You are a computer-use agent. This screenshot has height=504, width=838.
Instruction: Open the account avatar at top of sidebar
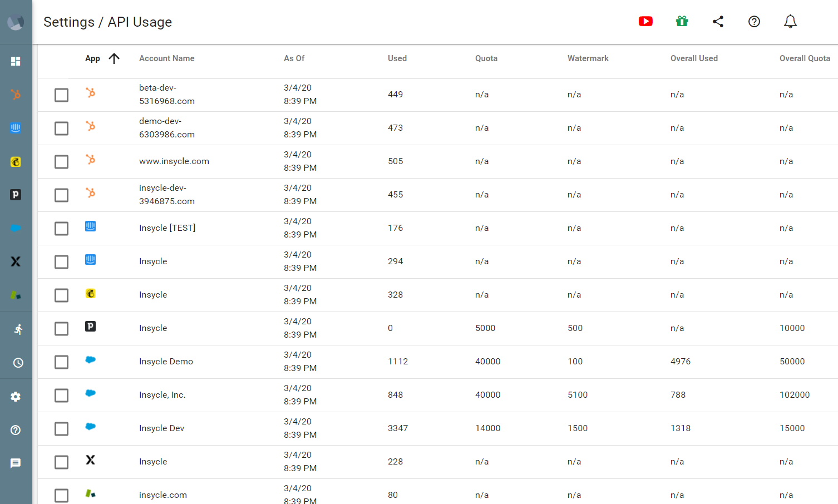click(16, 21)
